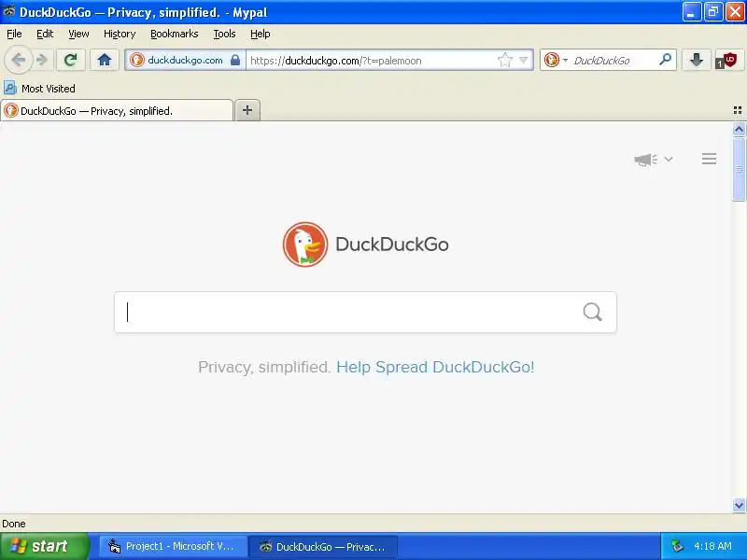Click the "Done" status bar text
The image size is (747, 560).
click(x=14, y=524)
